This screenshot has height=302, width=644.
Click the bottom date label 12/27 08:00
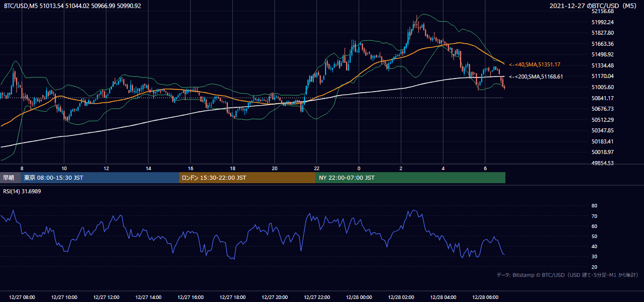coord(22,297)
